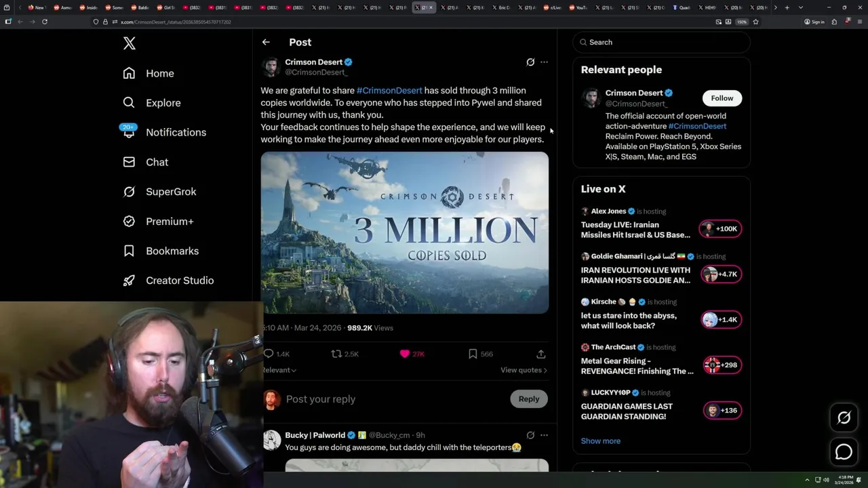This screenshot has width=868, height=488.
Task: Click the Grok icon on Bucky's reply
Action: click(530, 435)
